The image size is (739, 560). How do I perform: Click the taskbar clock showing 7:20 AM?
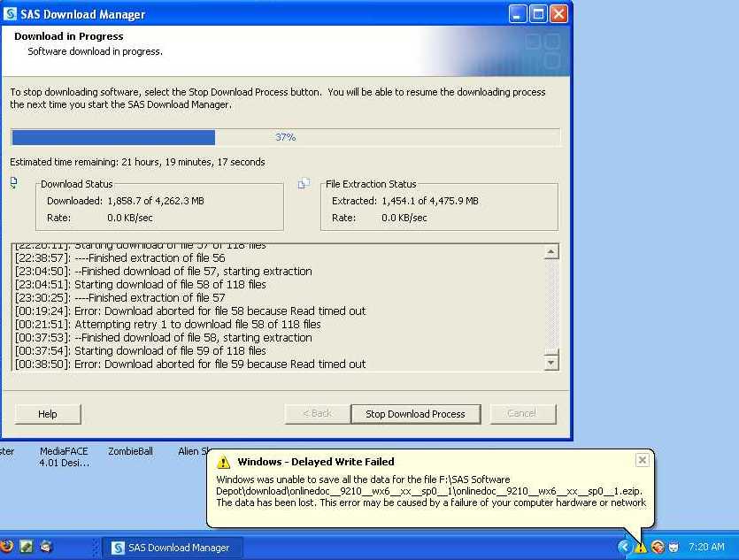tap(705, 548)
